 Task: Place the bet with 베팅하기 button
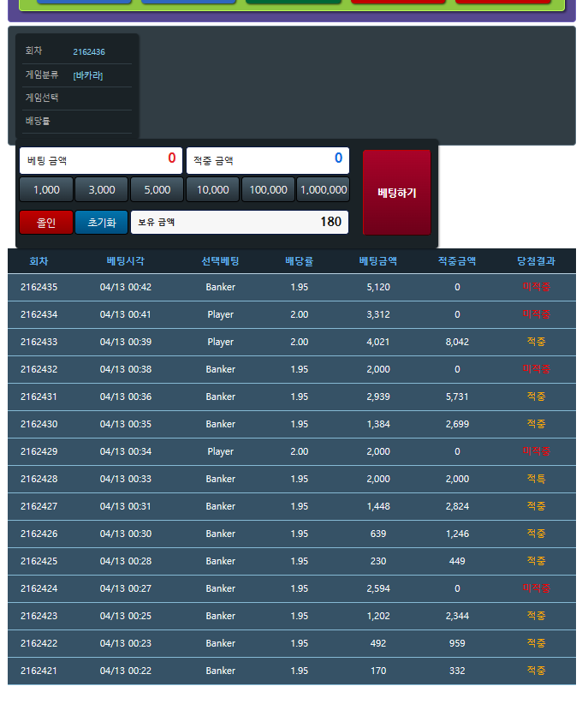(396, 193)
